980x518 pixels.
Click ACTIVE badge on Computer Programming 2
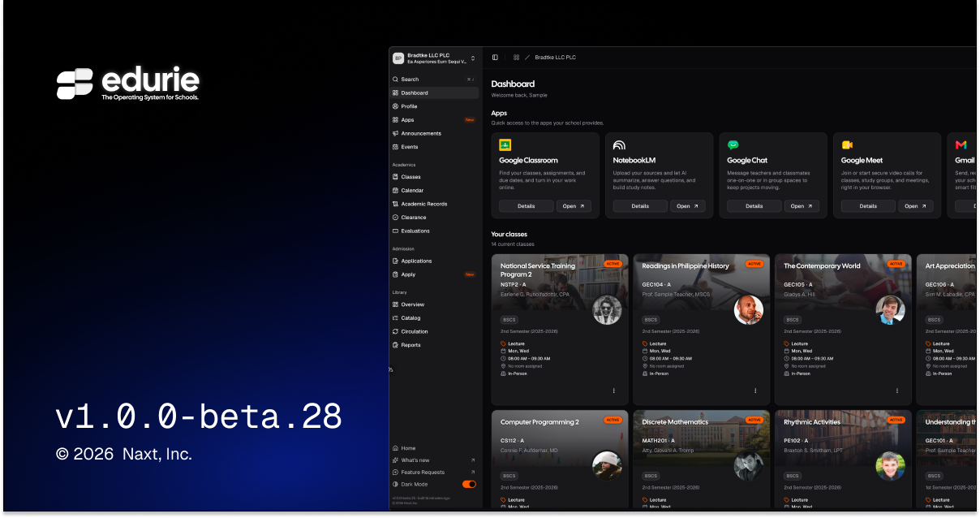(x=612, y=420)
